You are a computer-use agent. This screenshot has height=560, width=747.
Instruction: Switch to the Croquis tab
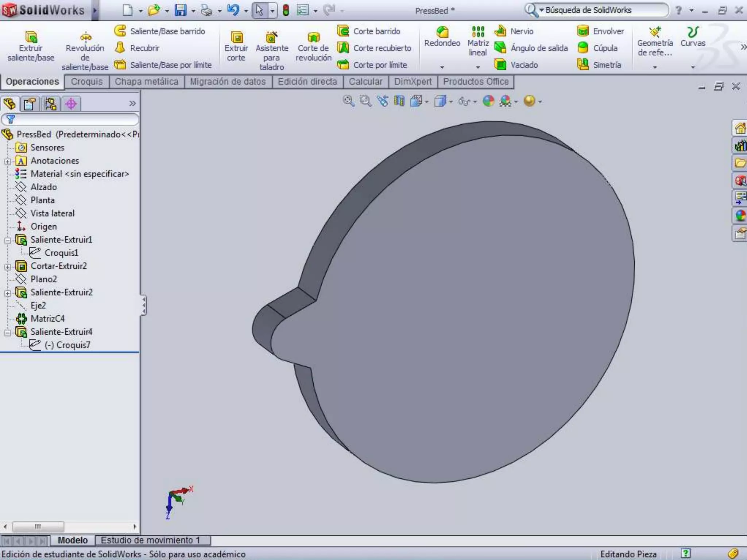tap(87, 82)
